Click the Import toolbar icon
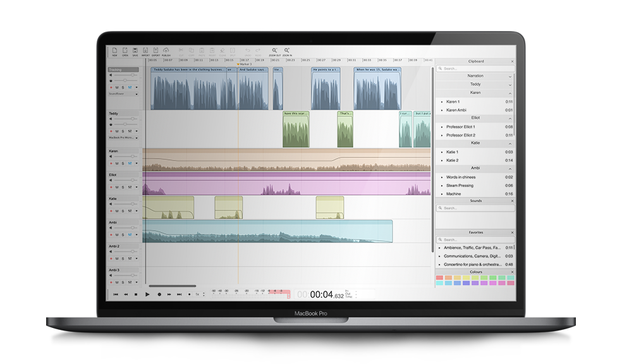The height and width of the screenshot is (364, 622). click(x=145, y=51)
